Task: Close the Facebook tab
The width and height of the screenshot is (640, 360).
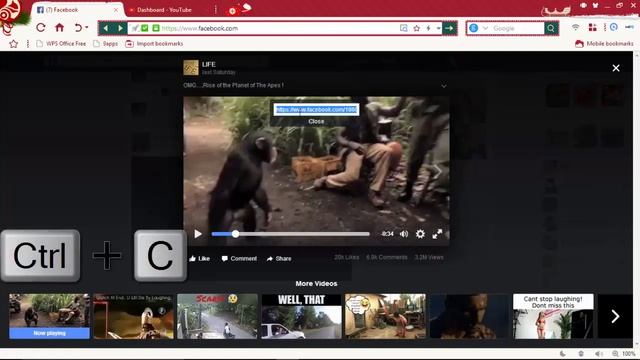Action: 116,9
